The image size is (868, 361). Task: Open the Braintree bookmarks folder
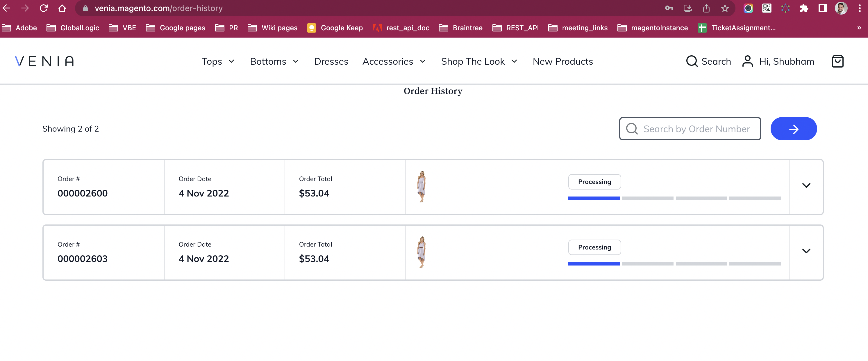click(461, 28)
